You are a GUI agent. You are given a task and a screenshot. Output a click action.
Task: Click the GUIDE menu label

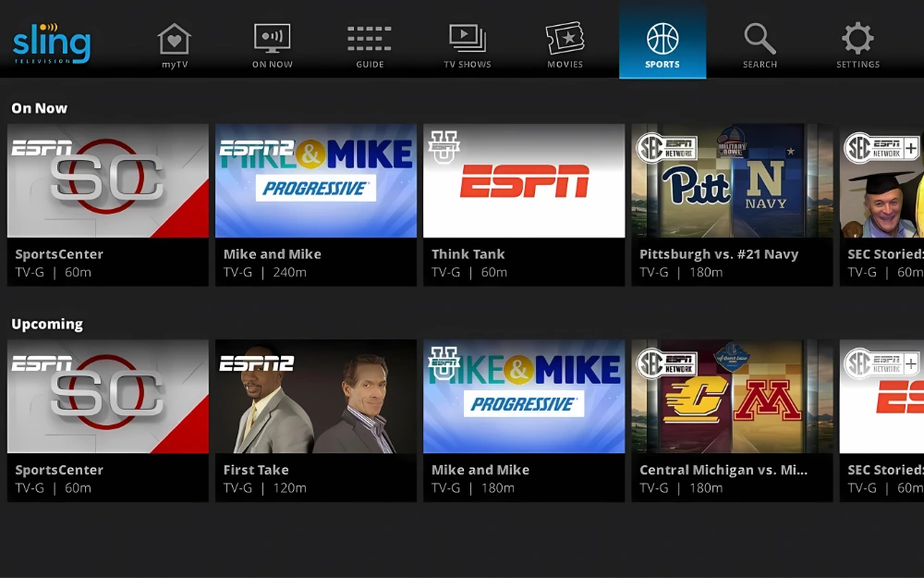tap(370, 65)
